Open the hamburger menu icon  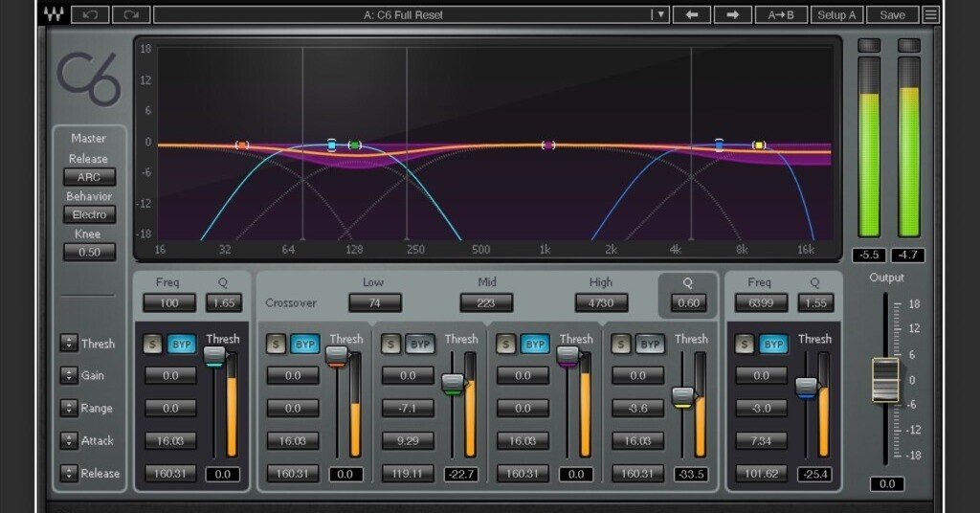(930, 14)
